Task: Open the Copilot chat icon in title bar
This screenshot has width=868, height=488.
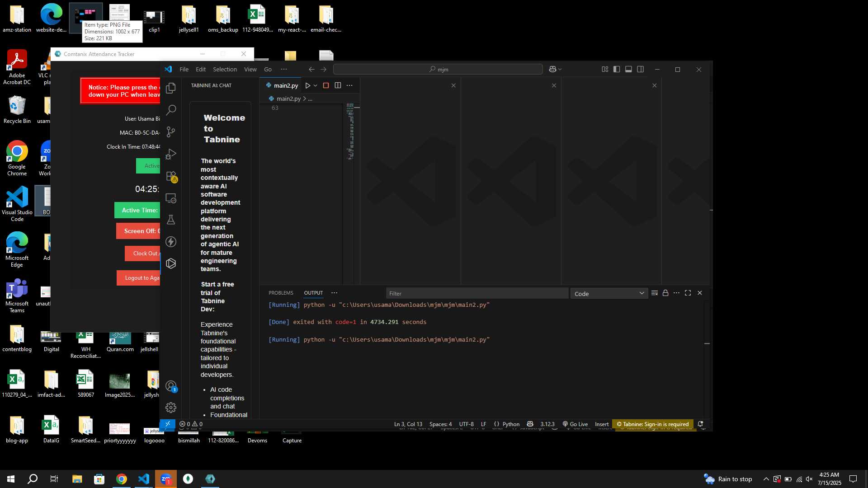Action: click(552, 69)
